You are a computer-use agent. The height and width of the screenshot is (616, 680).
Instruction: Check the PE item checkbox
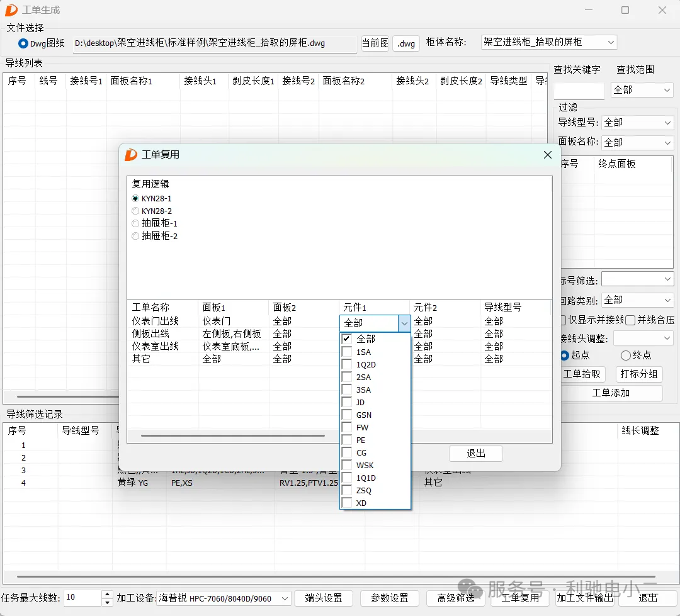[346, 440]
